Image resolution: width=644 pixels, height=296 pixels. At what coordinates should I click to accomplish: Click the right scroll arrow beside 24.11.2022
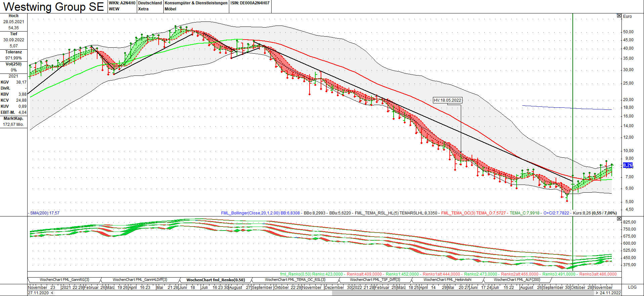pos(597,293)
